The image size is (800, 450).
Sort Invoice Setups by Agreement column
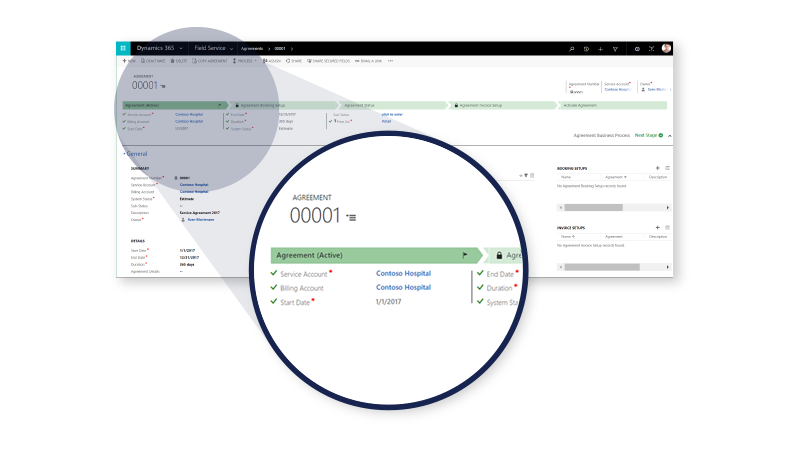tap(614, 237)
